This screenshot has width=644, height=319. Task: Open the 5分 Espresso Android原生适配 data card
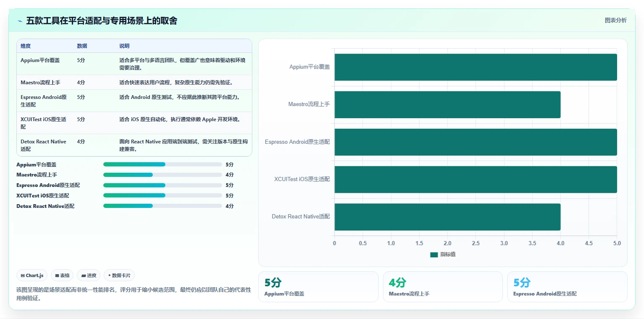tap(567, 287)
